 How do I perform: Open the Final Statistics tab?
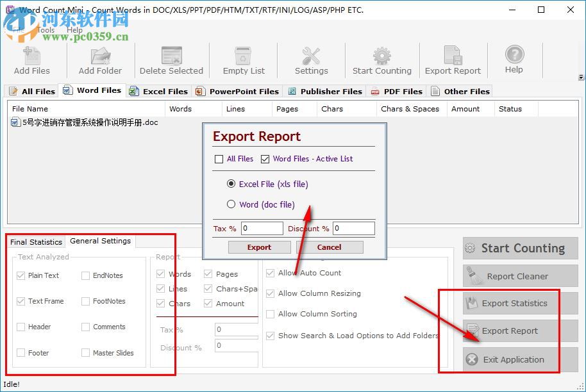(x=36, y=242)
